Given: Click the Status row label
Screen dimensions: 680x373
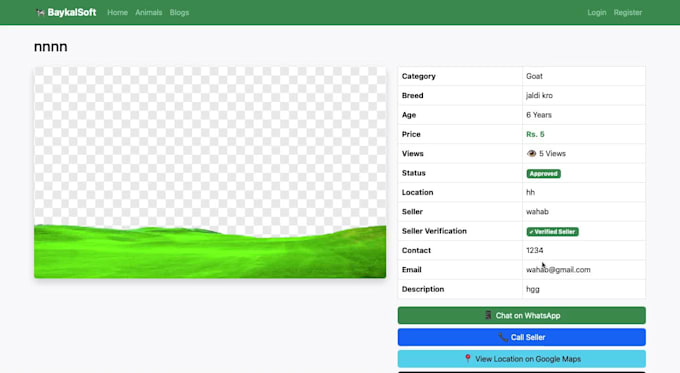Looking at the screenshot, I should pos(414,173).
